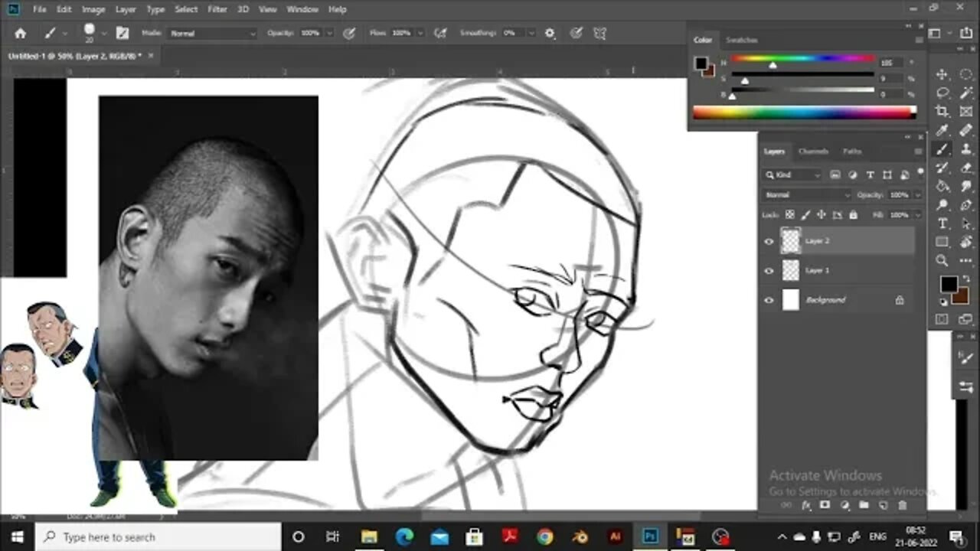Click the Windows search box
The image size is (980, 551).
[158, 537]
